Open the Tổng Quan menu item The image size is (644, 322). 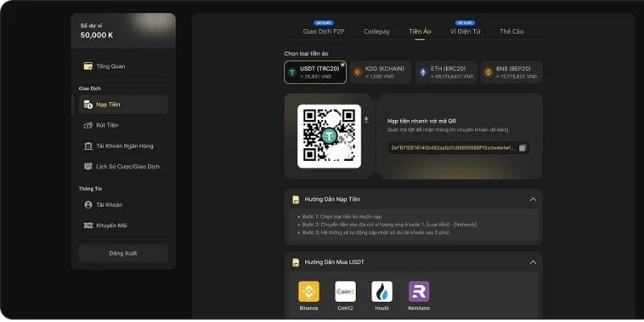tap(123, 66)
